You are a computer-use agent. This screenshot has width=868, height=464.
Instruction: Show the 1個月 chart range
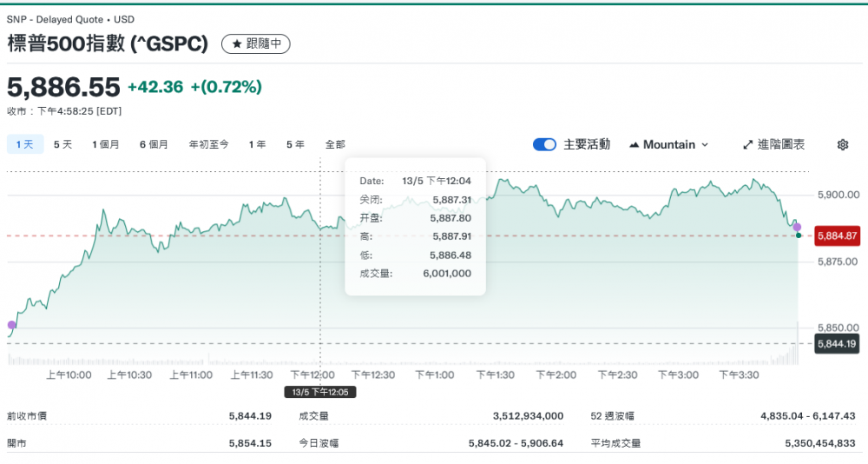(x=106, y=145)
